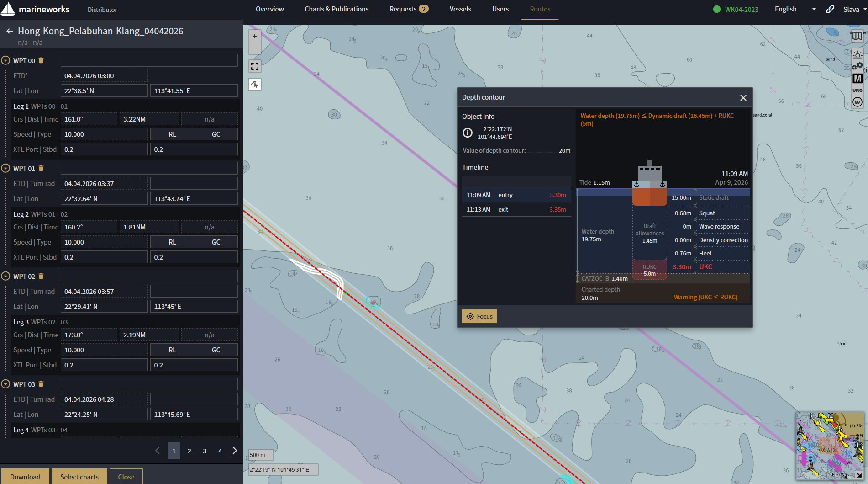Delete waypoint WPT 00 via trash icon
The image size is (868, 484).
point(41,60)
